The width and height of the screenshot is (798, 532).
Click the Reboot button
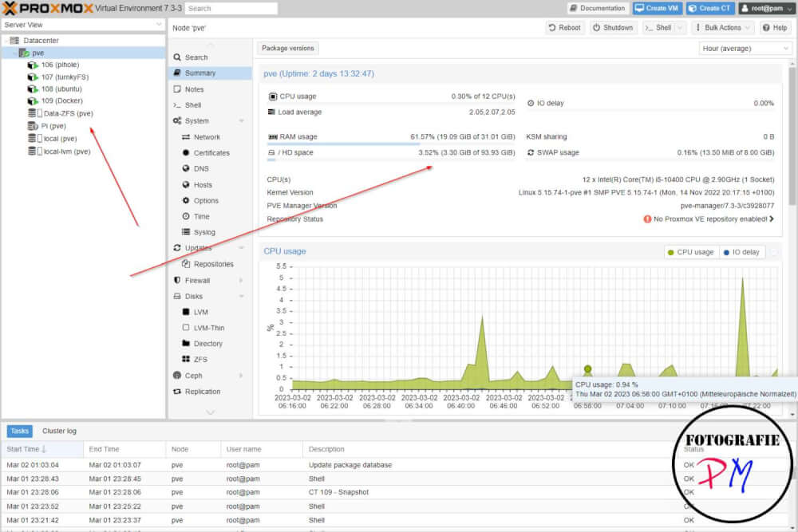[564, 27]
